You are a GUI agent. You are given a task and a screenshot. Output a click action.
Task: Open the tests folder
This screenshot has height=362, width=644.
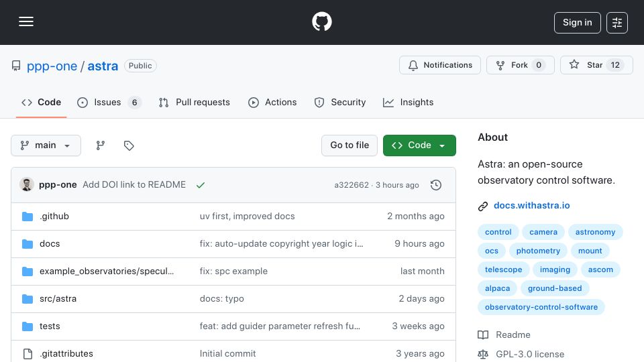(x=50, y=326)
